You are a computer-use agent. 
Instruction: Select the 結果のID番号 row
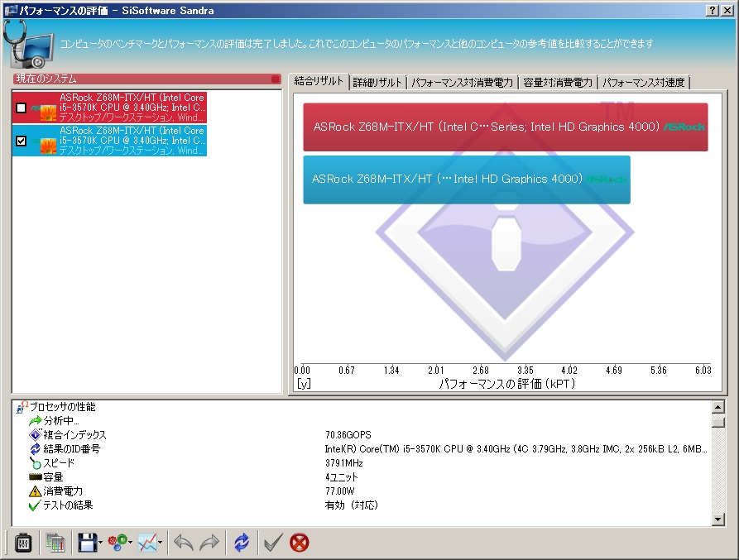(72, 449)
